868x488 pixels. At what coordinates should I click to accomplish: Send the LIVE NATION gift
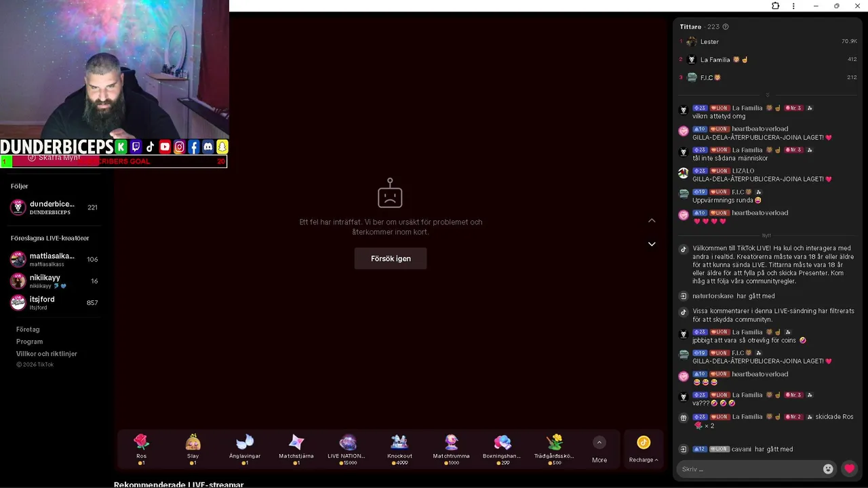348,449
